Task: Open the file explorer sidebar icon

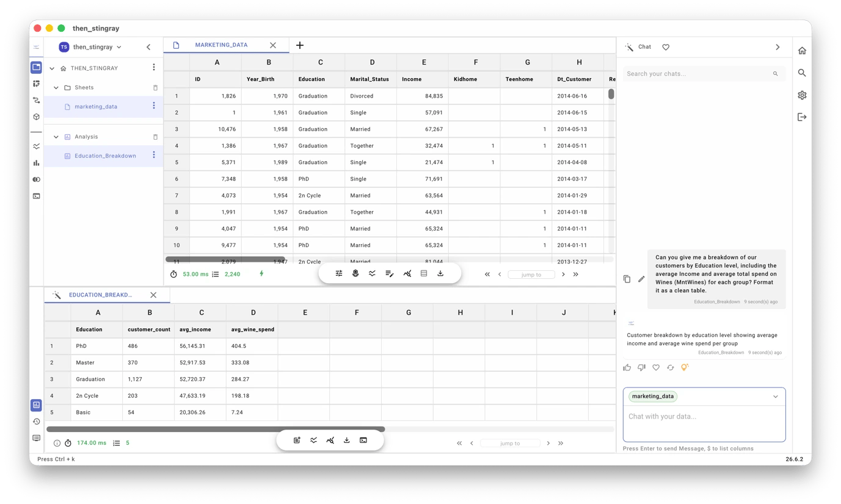Action: (36, 67)
